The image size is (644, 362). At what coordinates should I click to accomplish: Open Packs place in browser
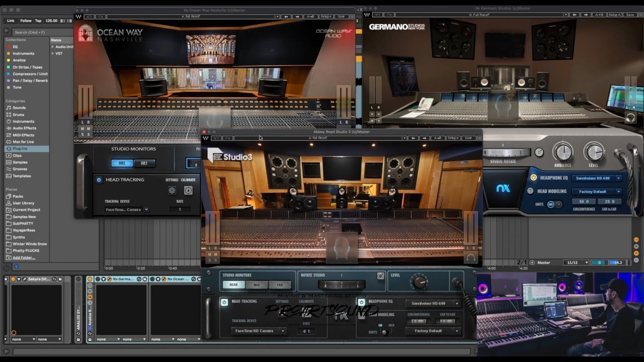18,196
